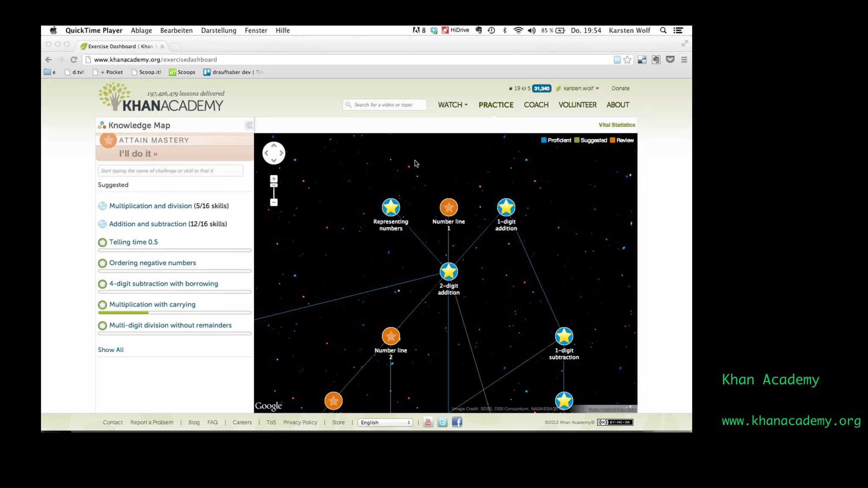The image size is (868, 488).
Task: Open the Apple menu
Action: [x=53, y=30]
